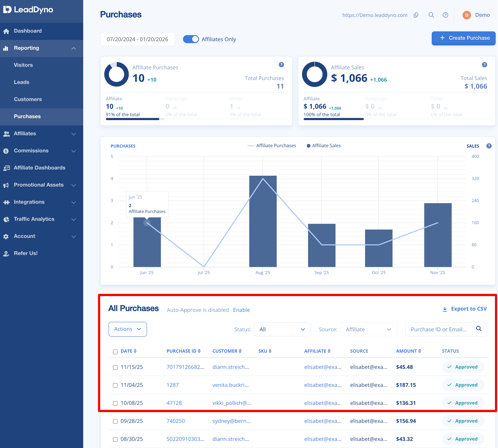Copy the Demo.leaddyno.com URL icon
The image size is (498, 448).
coord(416,15)
